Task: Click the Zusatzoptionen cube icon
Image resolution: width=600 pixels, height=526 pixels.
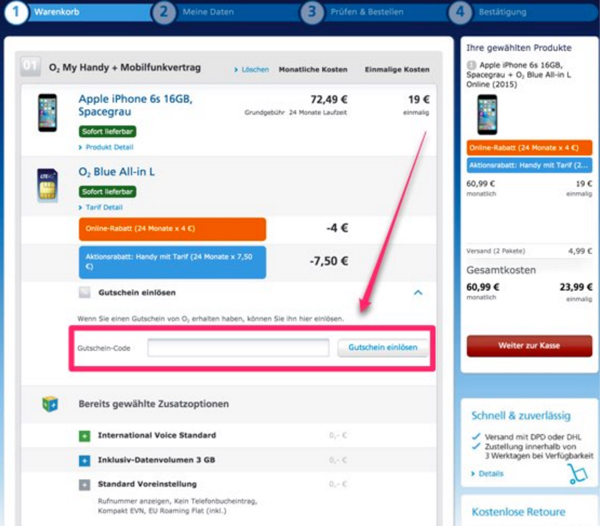Action: coord(50,403)
